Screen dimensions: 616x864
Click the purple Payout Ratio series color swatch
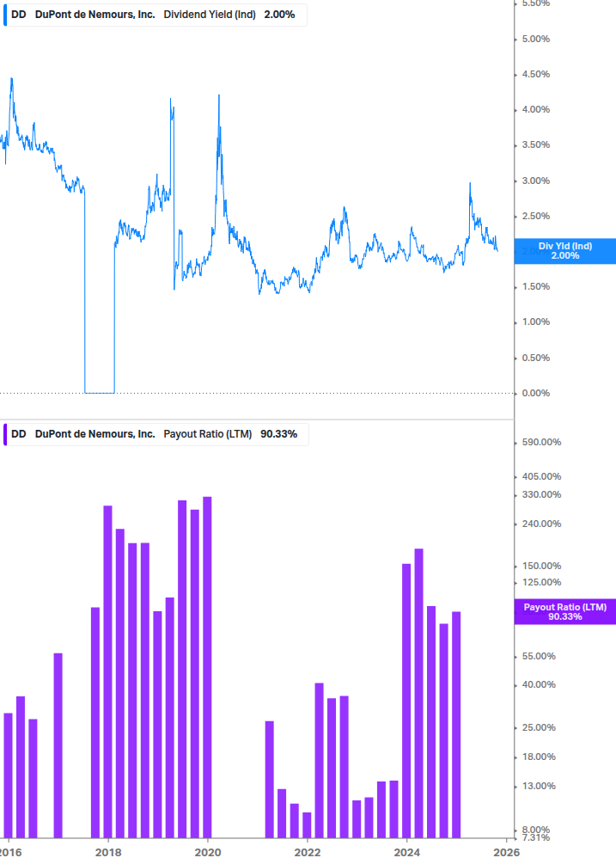[4, 434]
